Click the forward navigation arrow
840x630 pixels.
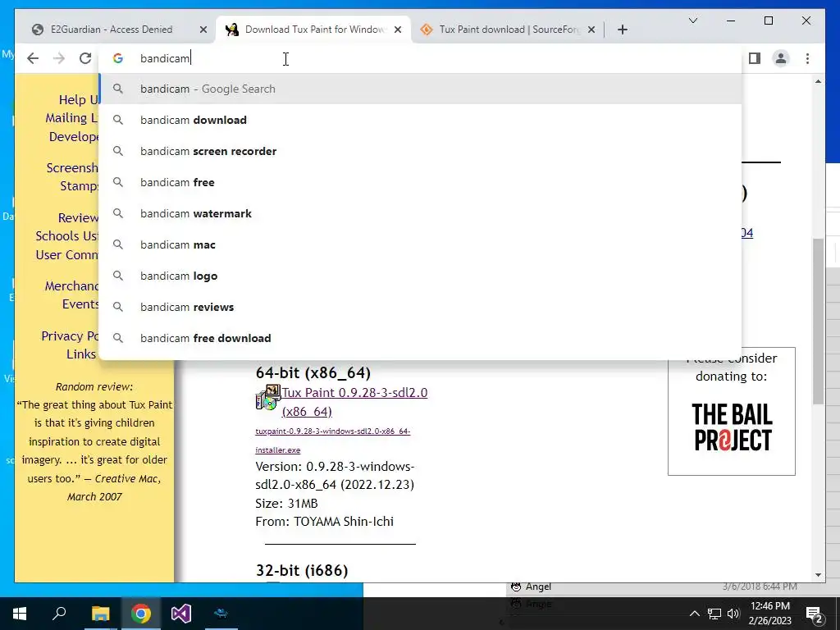(59, 58)
